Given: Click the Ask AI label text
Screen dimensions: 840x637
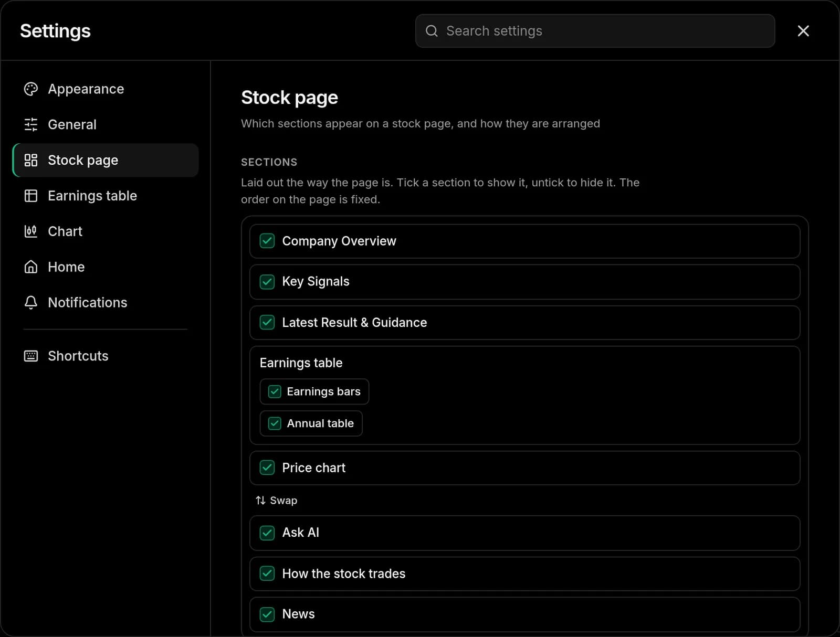Looking at the screenshot, I should pos(300,533).
